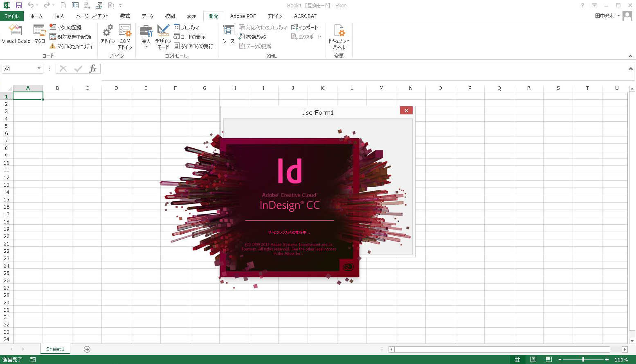The image size is (636, 364).
Task: Click the Select All corner button
Action: (7, 88)
